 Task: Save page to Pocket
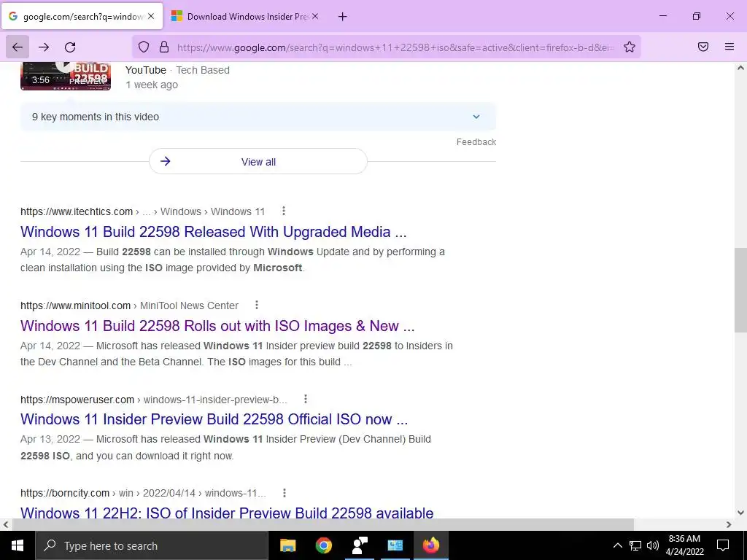pyautogui.click(x=703, y=47)
